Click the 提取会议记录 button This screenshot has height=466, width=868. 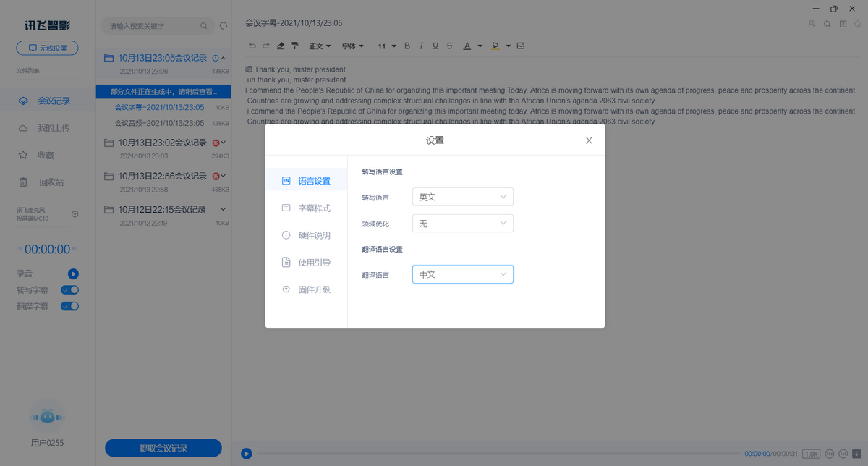[163, 449]
